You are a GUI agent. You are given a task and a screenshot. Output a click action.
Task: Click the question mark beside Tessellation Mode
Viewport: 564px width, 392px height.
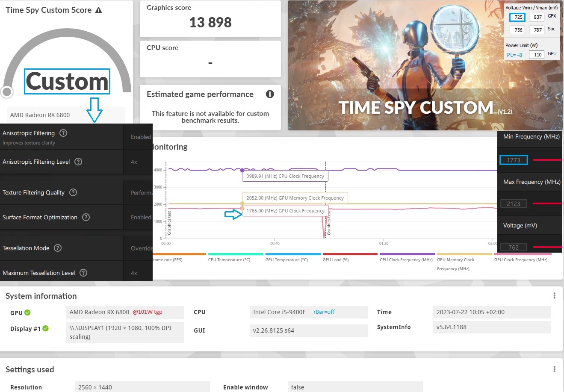[58, 248]
